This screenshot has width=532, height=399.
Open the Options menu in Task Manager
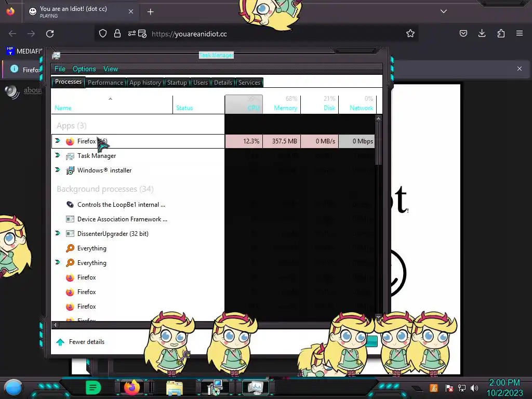84,69
